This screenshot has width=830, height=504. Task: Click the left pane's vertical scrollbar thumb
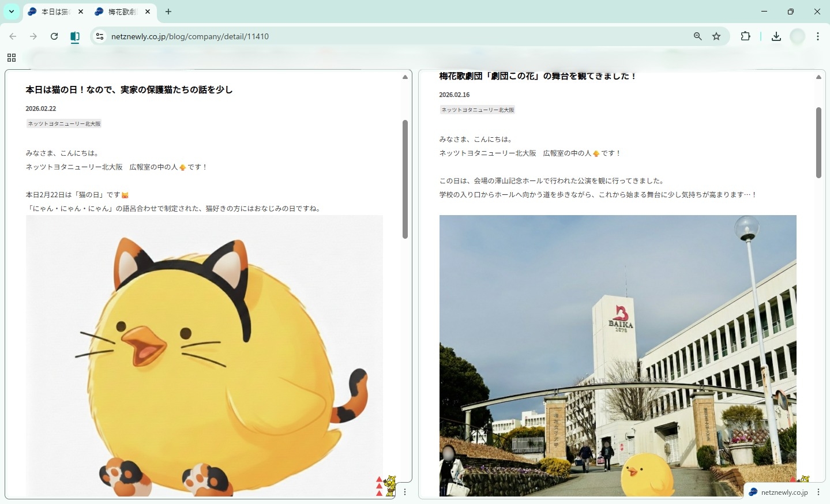tap(405, 179)
